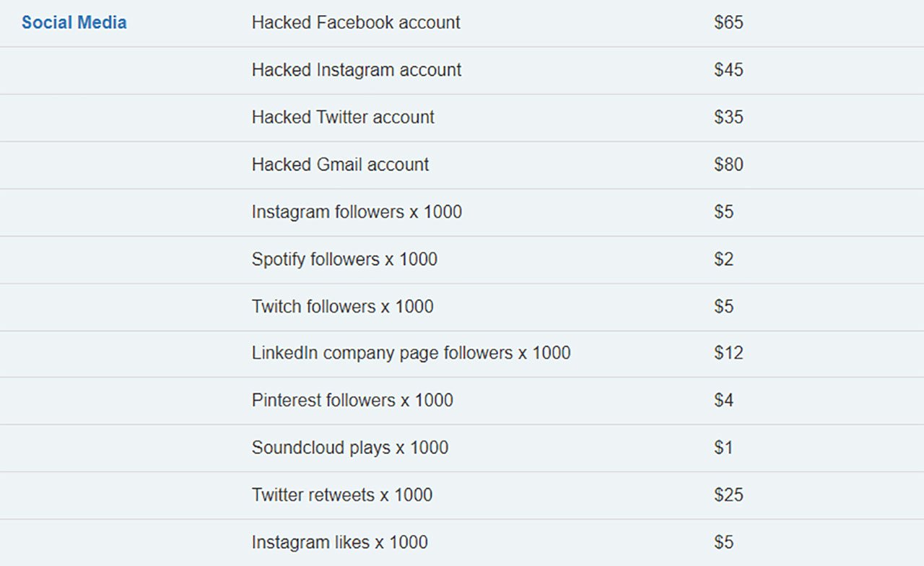Viewport: 924px width, 566px height.
Task: Select the $25 Twitter retweets price
Action: (x=728, y=495)
